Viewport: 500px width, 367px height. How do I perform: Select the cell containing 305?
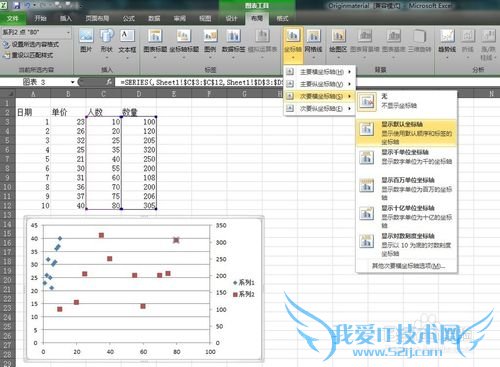point(139,206)
